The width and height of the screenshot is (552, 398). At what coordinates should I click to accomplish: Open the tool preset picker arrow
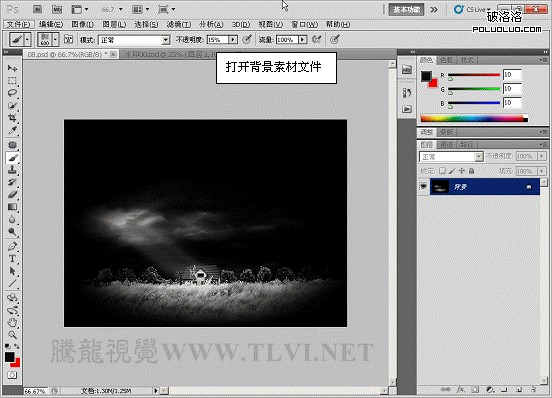click(27, 39)
